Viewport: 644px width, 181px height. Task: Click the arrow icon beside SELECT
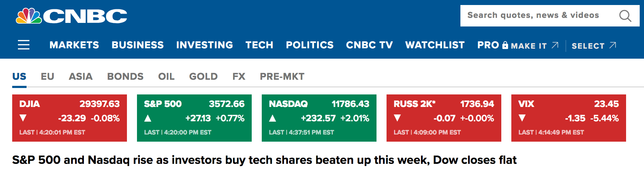613,45
